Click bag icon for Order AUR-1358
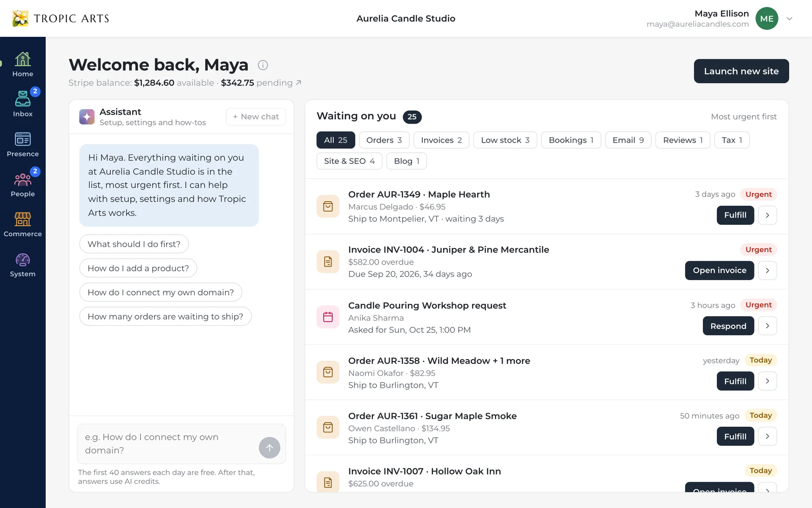The height and width of the screenshot is (508, 812). coord(328,372)
